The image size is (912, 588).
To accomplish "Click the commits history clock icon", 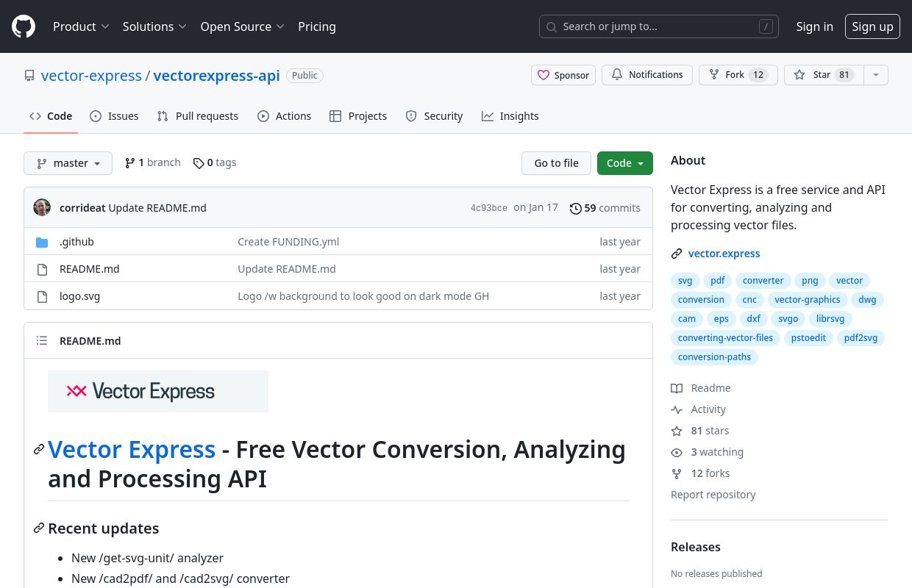I will [x=576, y=208].
